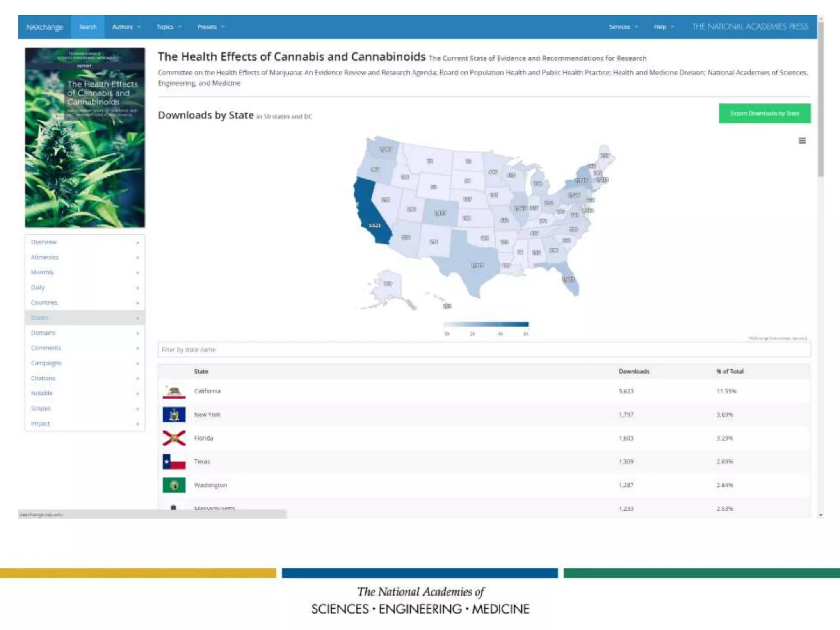Open the Authors dropdown menu

[x=126, y=27]
